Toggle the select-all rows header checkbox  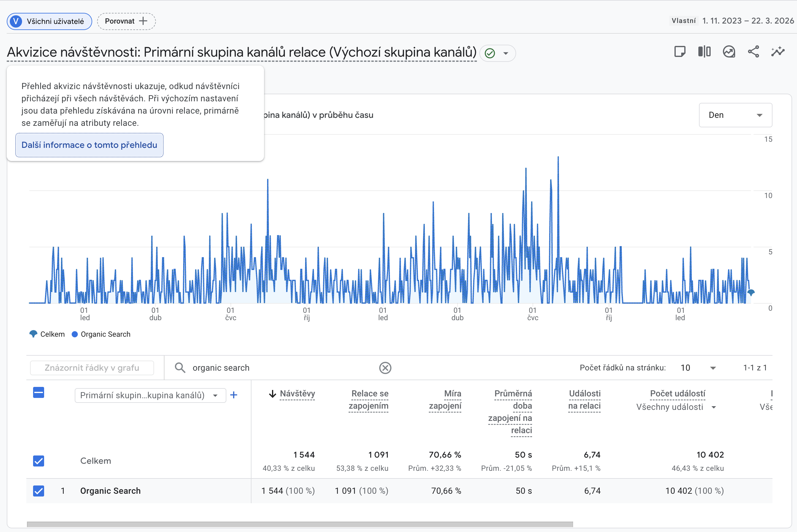38,392
